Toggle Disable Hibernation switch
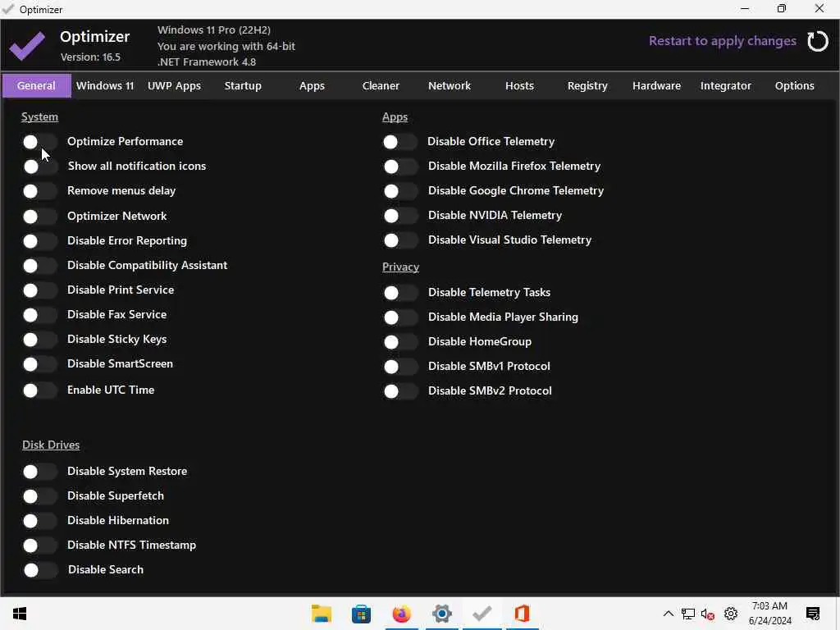Viewport: 840px width, 630px height. point(39,521)
